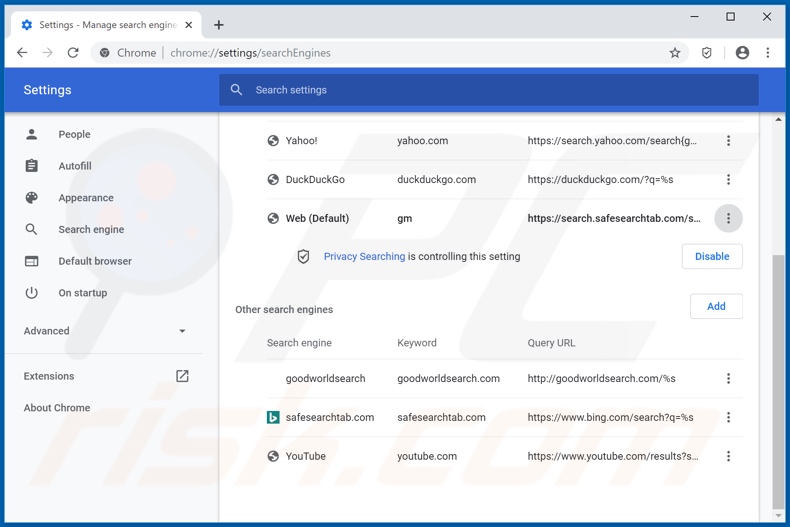Click the forward navigation arrow
This screenshot has width=790, height=527.
click(47, 52)
